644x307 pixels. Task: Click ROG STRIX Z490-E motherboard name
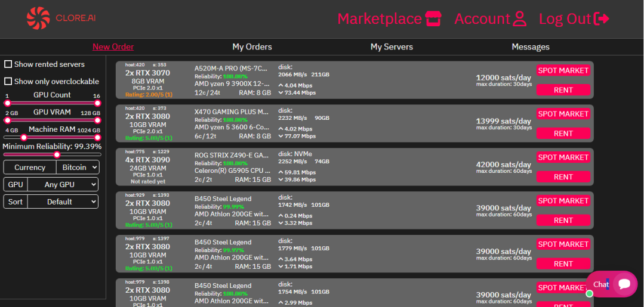point(233,155)
